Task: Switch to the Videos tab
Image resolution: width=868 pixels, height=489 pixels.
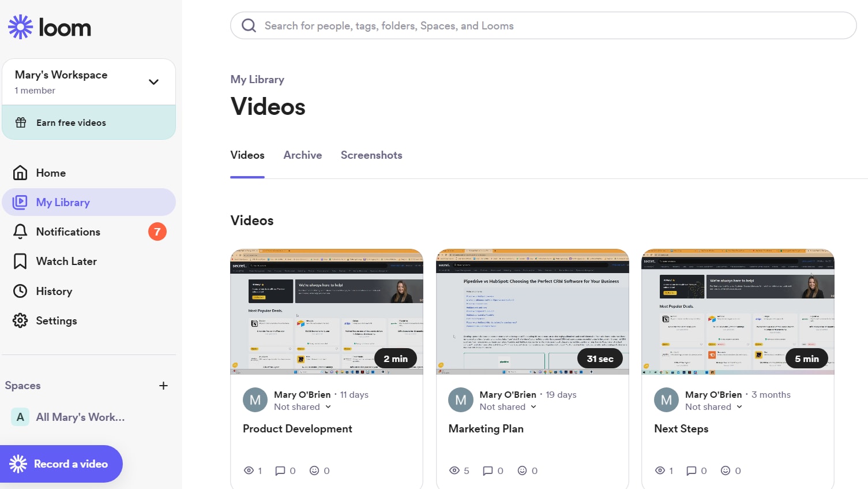Action: (x=247, y=155)
